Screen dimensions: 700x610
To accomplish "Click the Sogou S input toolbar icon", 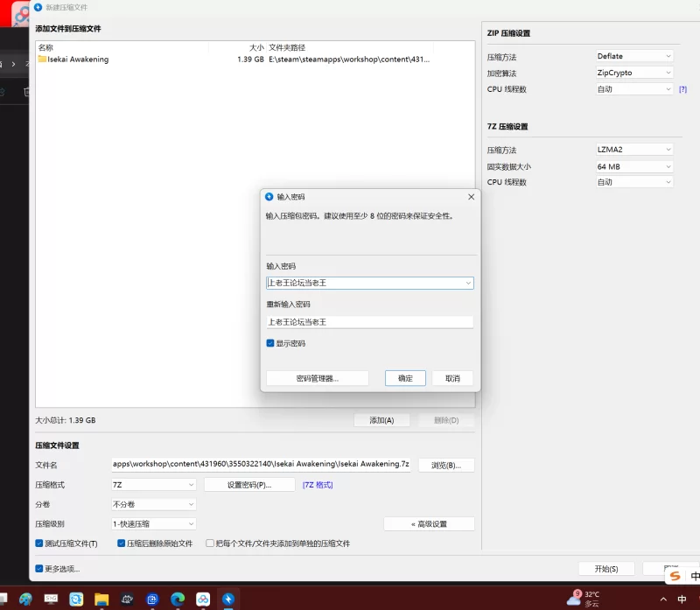I will 675,576.
